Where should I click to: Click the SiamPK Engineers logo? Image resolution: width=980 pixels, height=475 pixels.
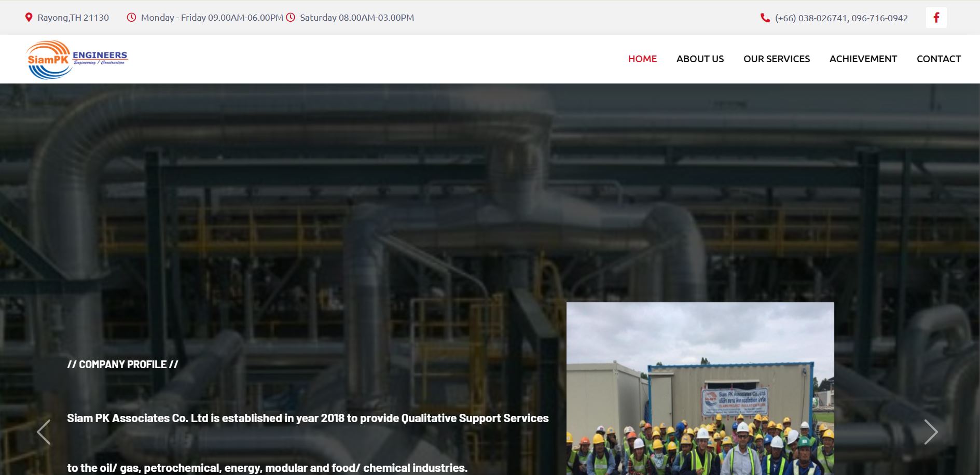[x=76, y=59]
